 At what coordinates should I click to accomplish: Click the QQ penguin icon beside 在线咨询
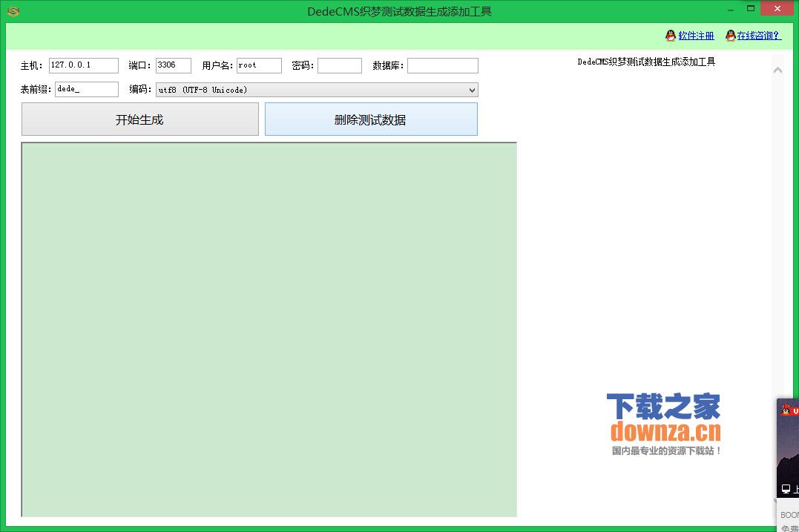click(730, 35)
